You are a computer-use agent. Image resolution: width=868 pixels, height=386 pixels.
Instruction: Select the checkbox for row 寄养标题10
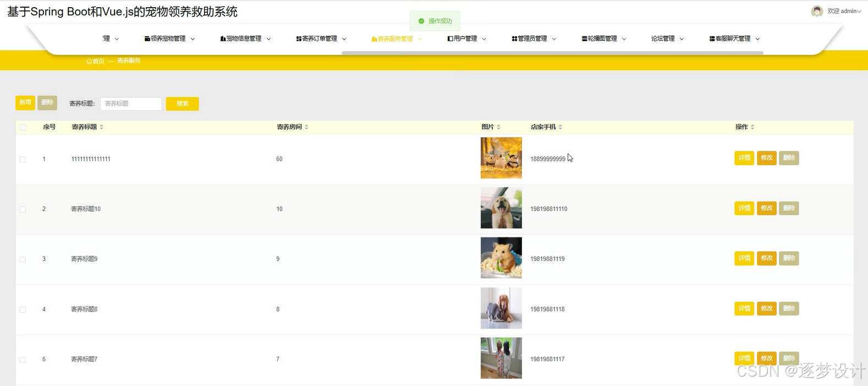pos(23,209)
